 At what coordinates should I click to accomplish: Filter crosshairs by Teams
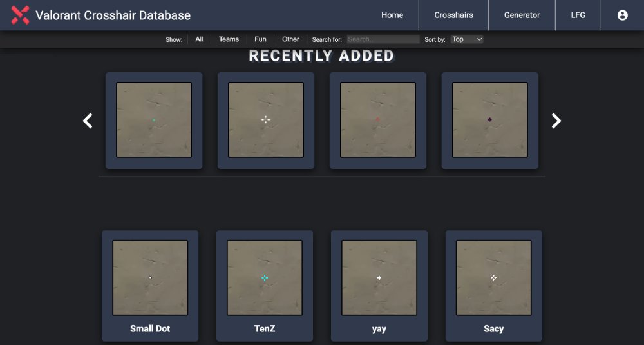coord(229,39)
